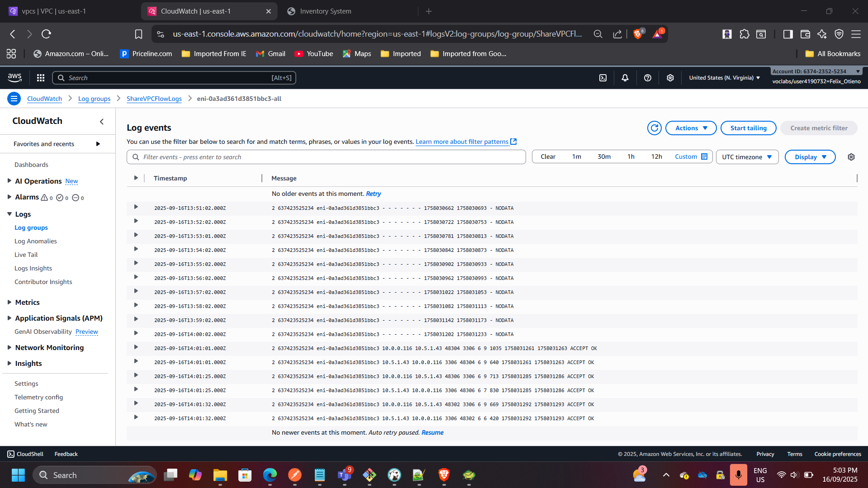
Task: Click the AWS notifications bell icon
Action: [625, 78]
